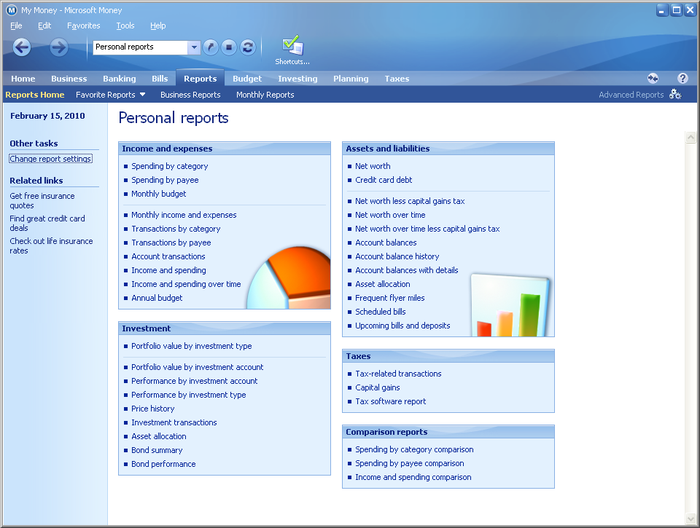Switch to the Budget tab
The height and width of the screenshot is (528, 700).
[247, 79]
